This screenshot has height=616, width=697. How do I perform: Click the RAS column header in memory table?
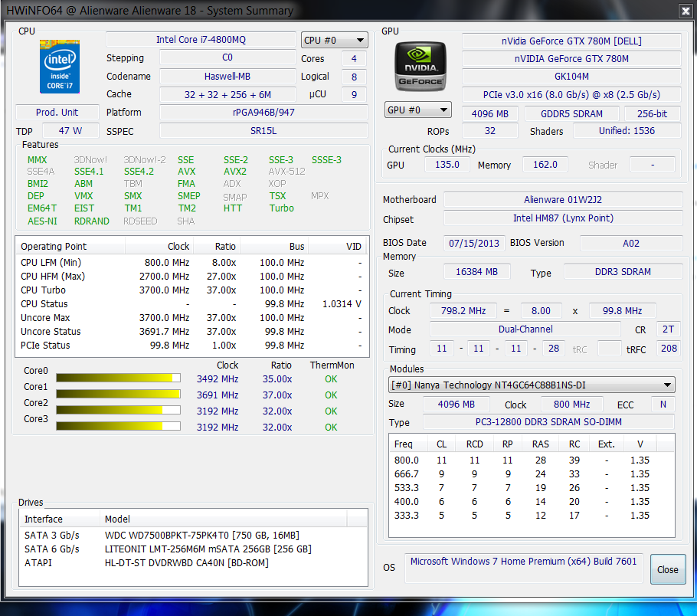click(541, 444)
